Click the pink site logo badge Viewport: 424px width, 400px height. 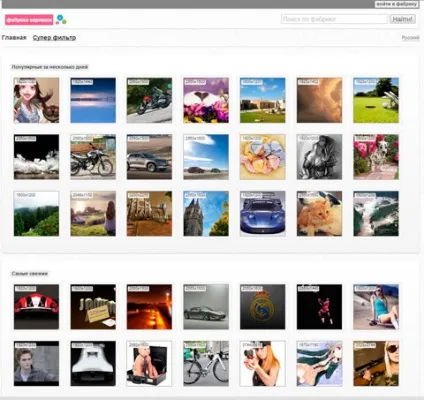[x=29, y=20]
